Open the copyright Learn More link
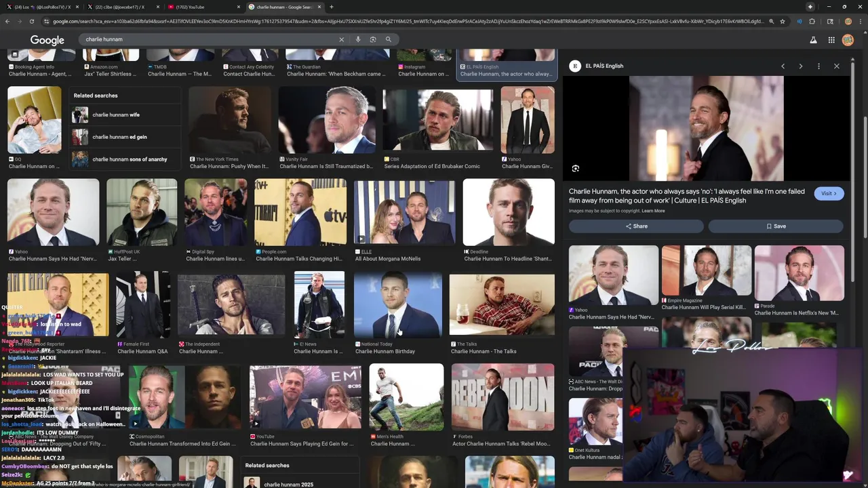This screenshot has height=488, width=868. [x=653, y=211]
